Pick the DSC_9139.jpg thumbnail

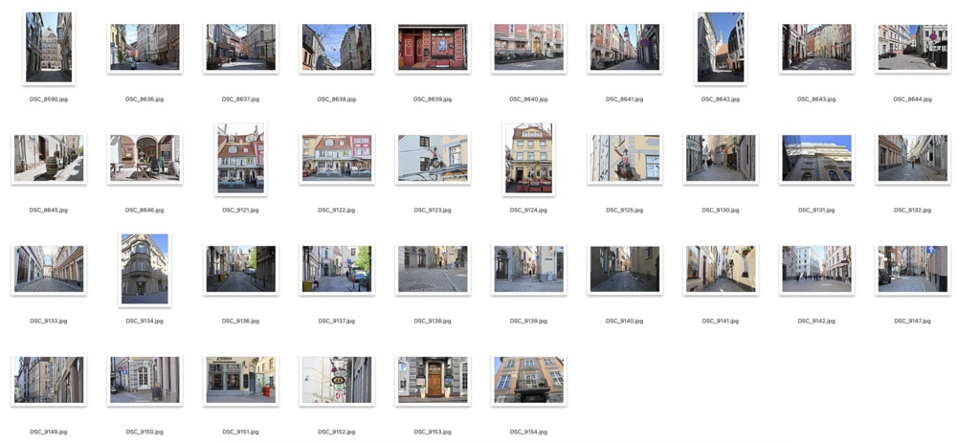[528, 269]
